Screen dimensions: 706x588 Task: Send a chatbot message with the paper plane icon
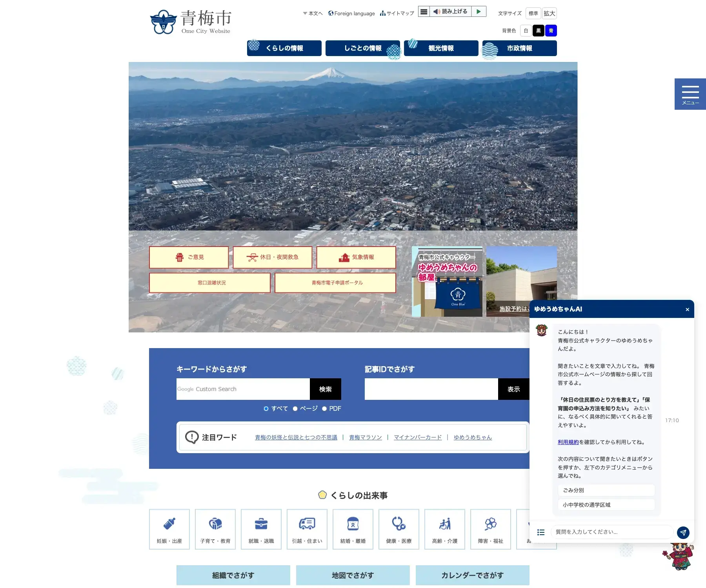click(684, 532)
